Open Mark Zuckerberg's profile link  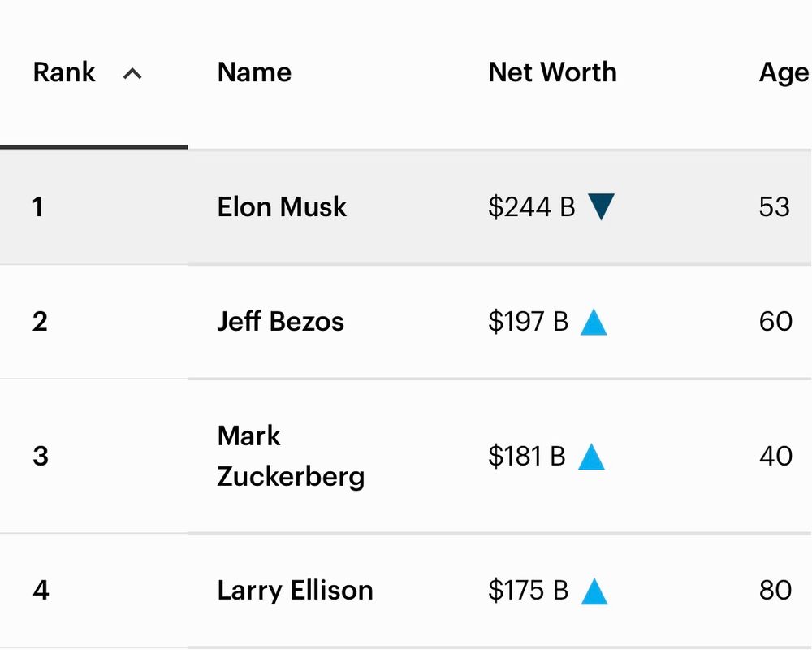tap(290, 456)
